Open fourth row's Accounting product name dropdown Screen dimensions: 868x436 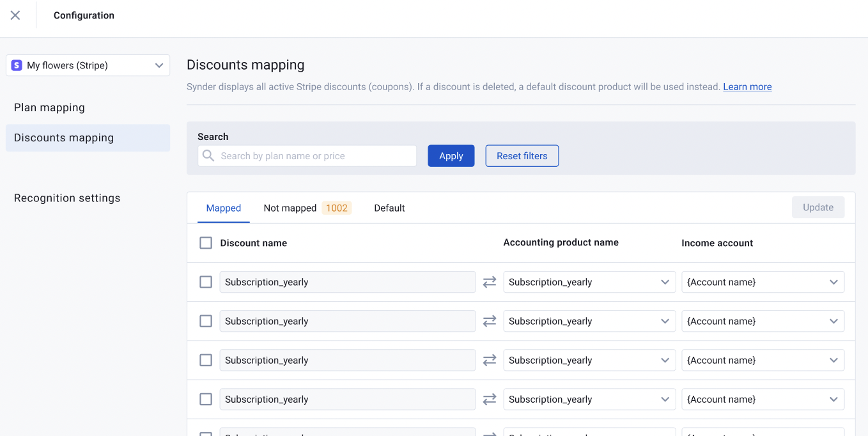pyautogui.click(x=589, y=399)
